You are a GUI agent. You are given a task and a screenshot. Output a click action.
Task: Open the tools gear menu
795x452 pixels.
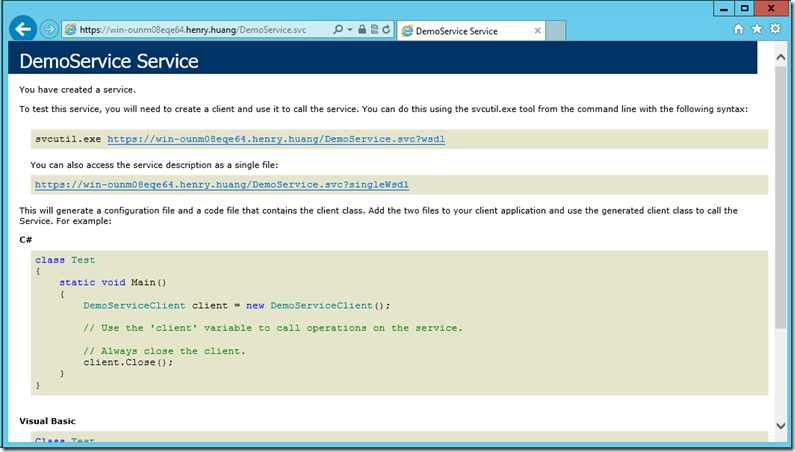coord(775,29)
